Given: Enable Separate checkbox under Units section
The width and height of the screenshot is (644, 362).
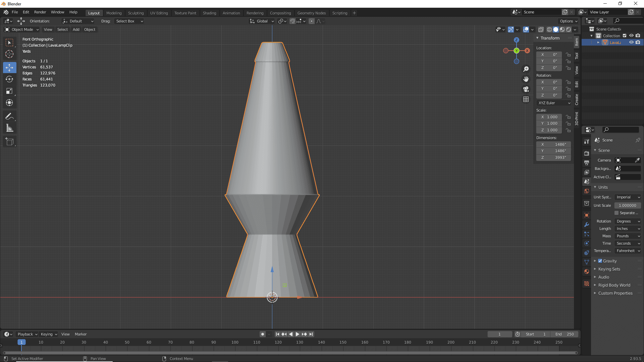Looking at the screenshot, I should 616,213.
